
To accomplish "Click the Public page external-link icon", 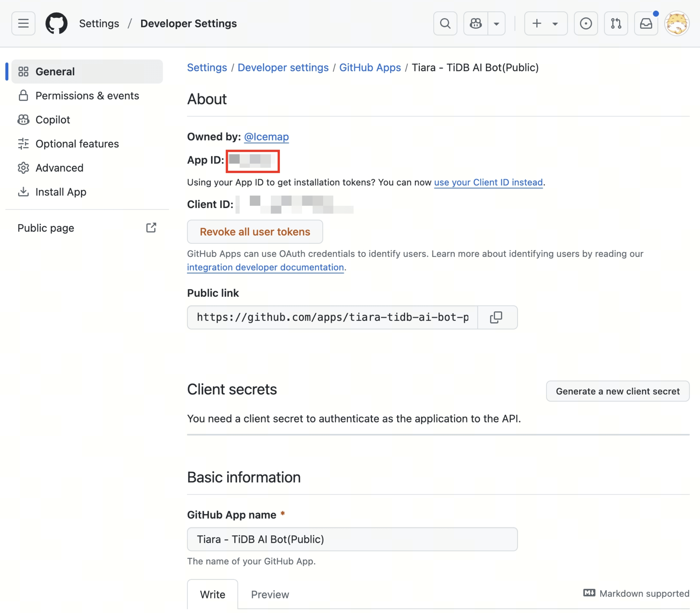I will click(151, 228).
